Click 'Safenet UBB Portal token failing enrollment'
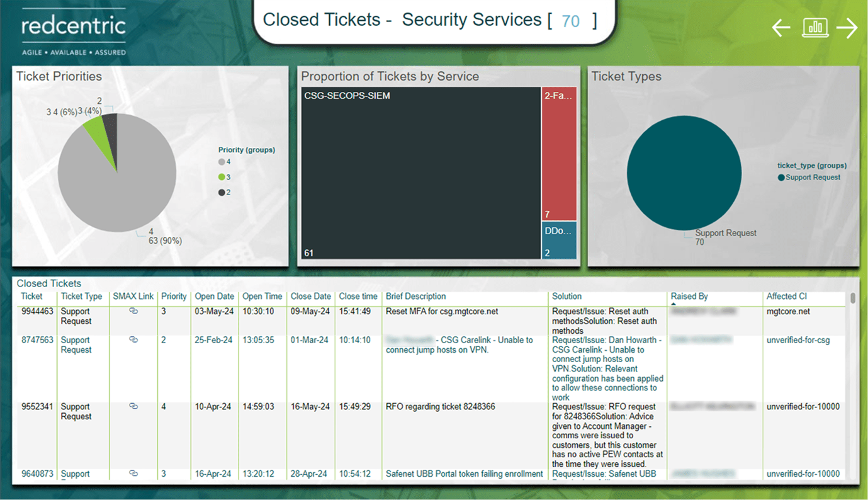The height and width of the screenshot is (500, 868). pyautogui.click(x=464, y=474)
